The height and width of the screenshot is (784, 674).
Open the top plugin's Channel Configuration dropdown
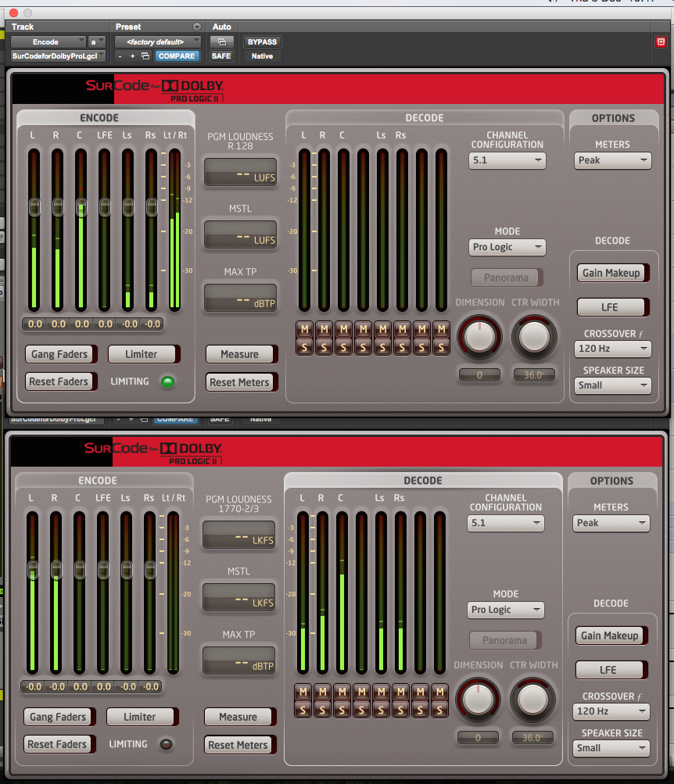pyautogui.click(x=507, y=160)
